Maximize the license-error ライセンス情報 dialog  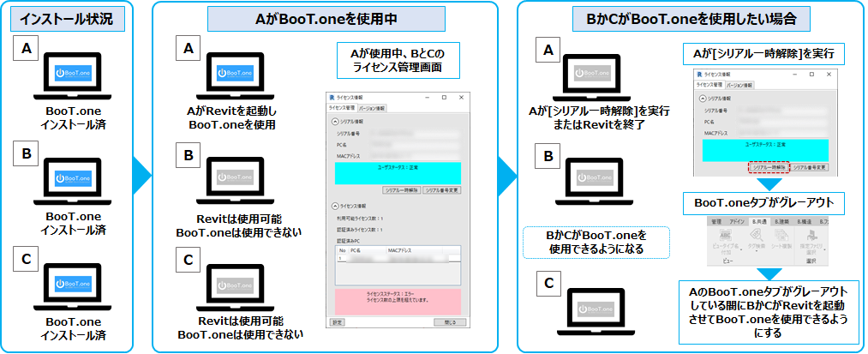click(444, 98)
